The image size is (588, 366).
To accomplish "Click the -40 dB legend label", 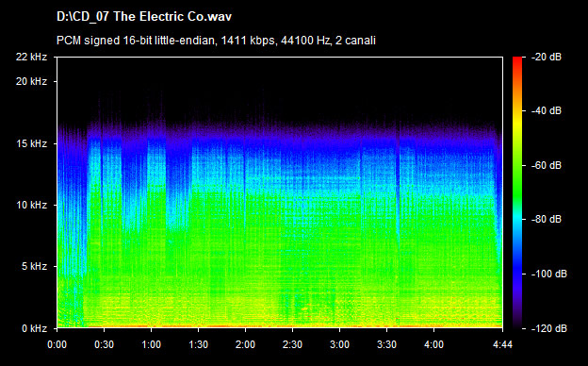I will [546, 110].
